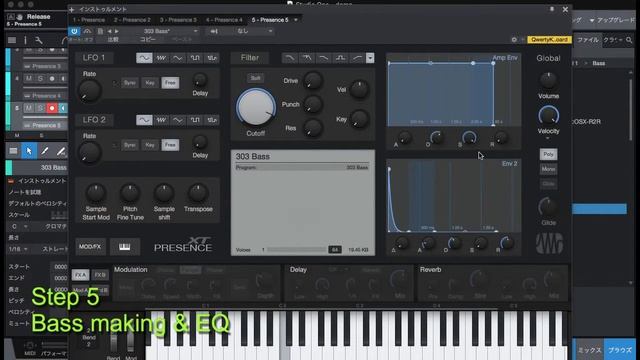Open the ブラウズ tab at bottom right
This screenshot has width=640, height=360.
point(620,350)
